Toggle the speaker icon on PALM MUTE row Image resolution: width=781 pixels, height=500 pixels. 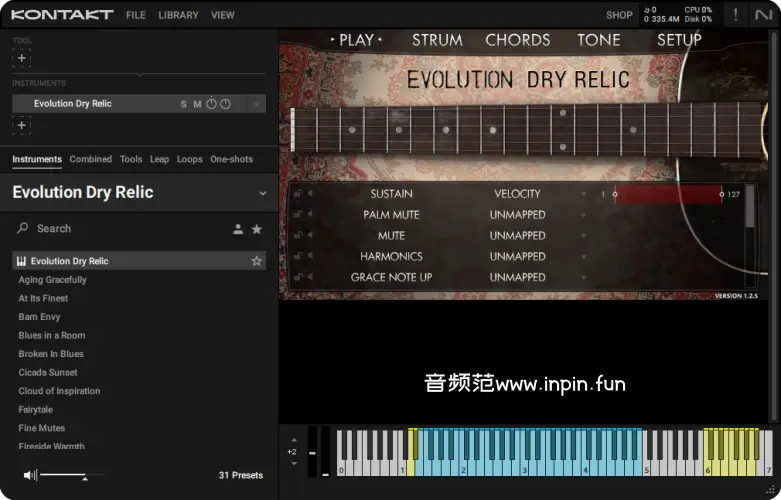[x=310, y=214]
